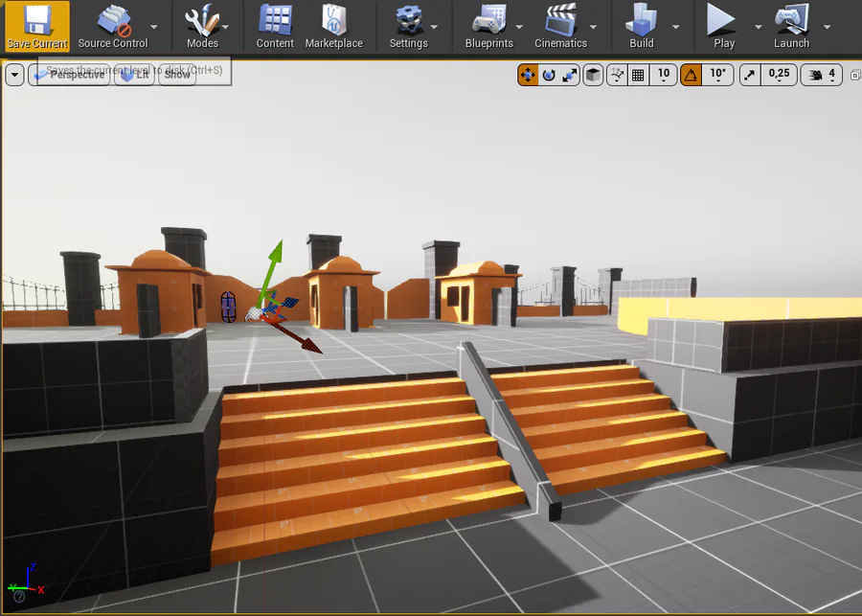
Task: Toggle rotation angle snapping
Action: point(691,75)
